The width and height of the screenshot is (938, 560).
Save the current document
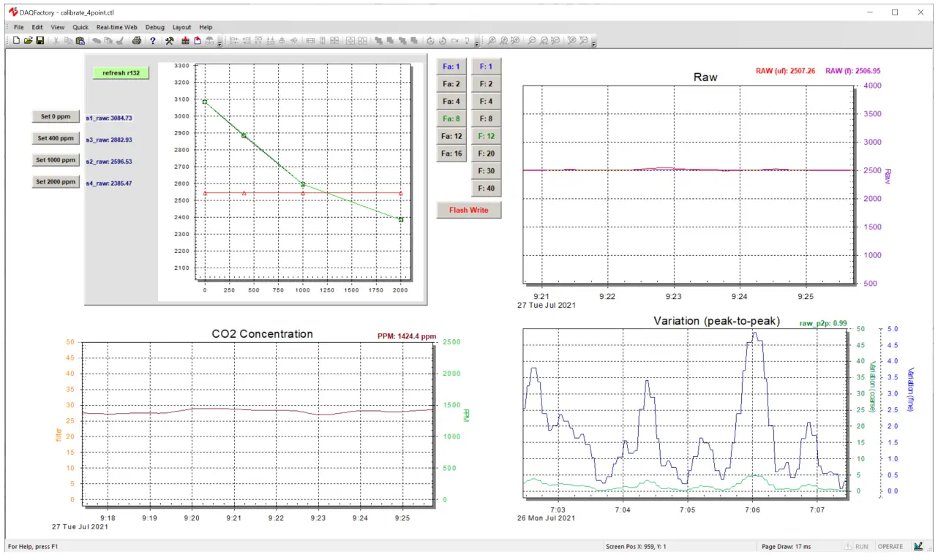tap(39, 41)
